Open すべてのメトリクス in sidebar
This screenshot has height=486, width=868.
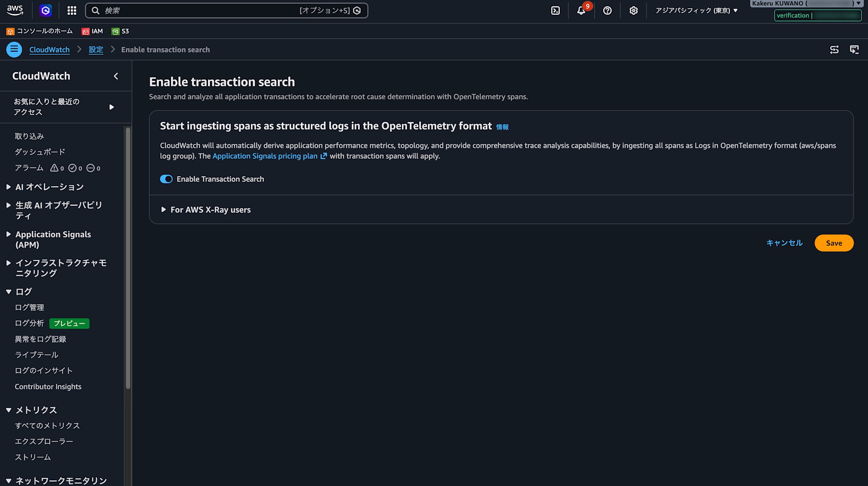(47, 426)
